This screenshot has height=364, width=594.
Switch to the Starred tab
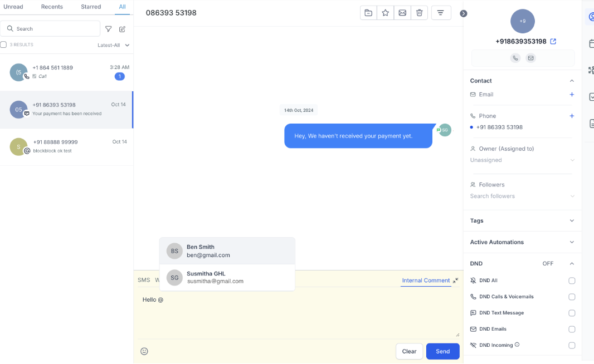pos(90,7)
